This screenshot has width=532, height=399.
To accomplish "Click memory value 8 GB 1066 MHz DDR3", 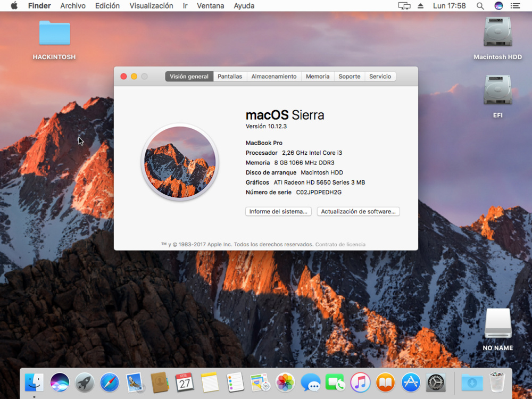I will point(304,162).
